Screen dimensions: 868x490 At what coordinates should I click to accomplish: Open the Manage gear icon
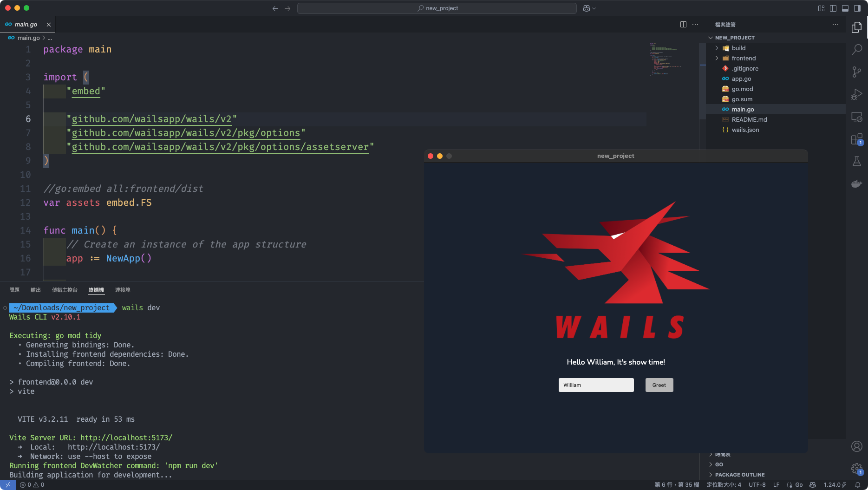pos(857,469)
